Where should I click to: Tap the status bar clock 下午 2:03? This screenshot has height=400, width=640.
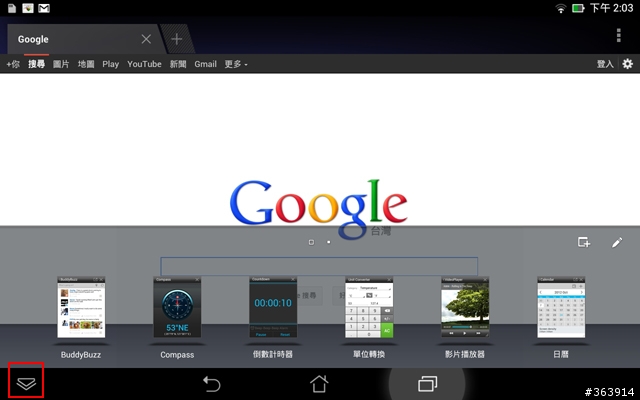pyautogui.click(x=611, y=8)
